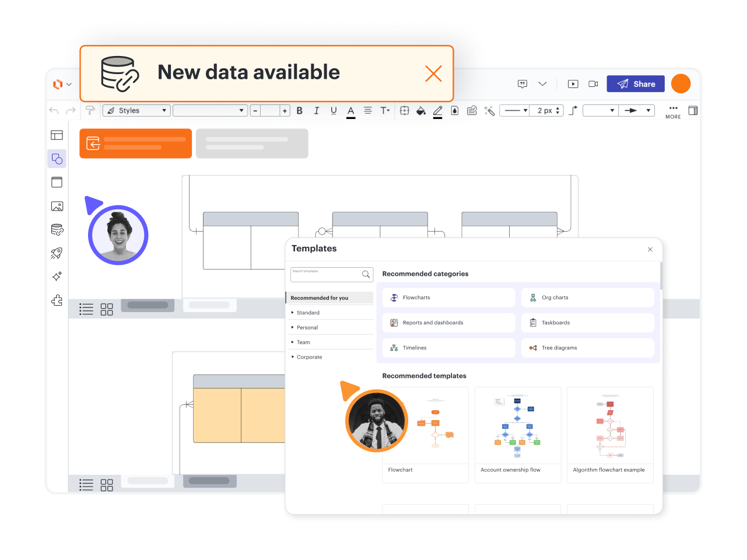The height and width of the screenshot is (560, 747).
Task: Click the data linking database sidebar icon
Action: pos(57,230)
